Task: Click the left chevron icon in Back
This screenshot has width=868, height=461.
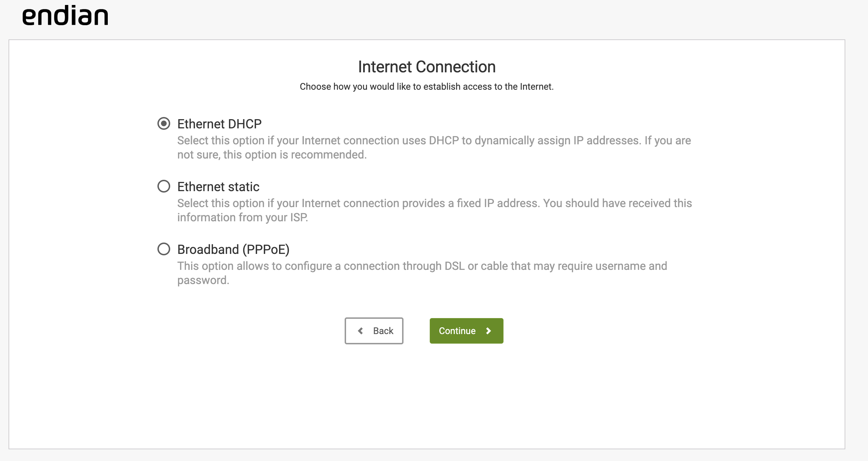Action: coord(360,331)
